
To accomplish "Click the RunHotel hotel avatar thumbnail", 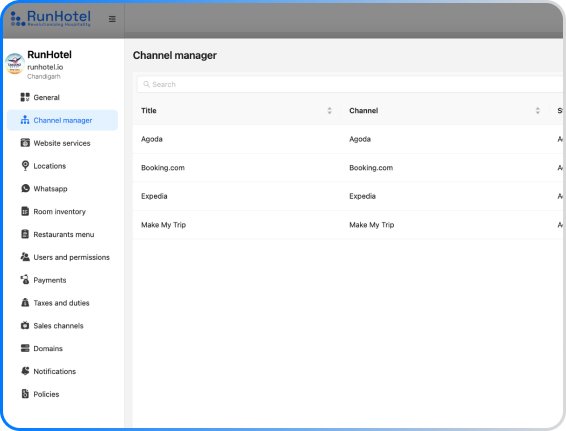I will [x=15, y=64].
